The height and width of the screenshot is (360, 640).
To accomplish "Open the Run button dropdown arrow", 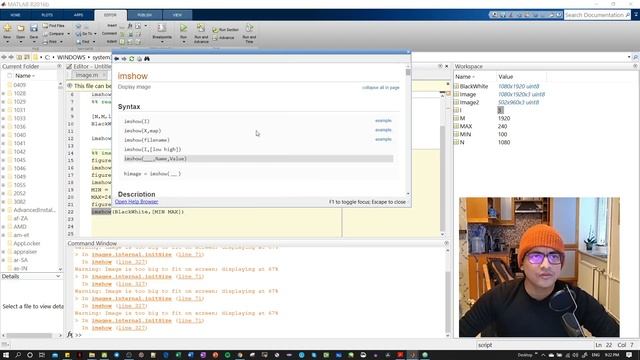I will click(x=184, y=42).
